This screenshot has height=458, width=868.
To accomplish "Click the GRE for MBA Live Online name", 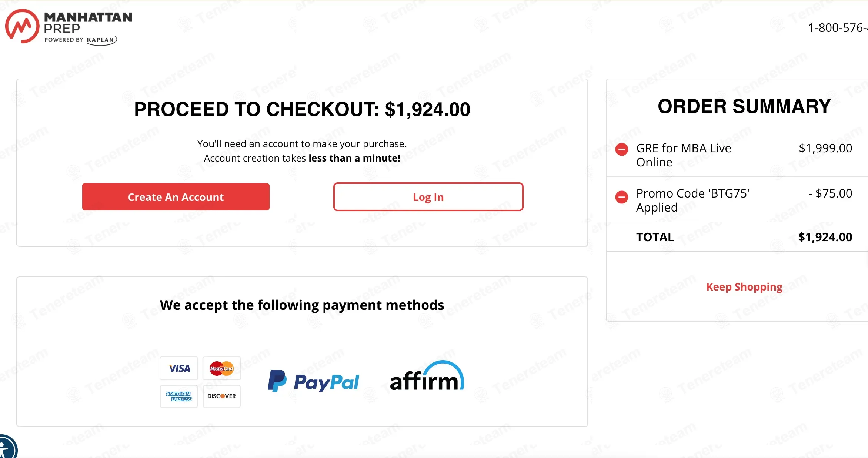I will (684, 155).
